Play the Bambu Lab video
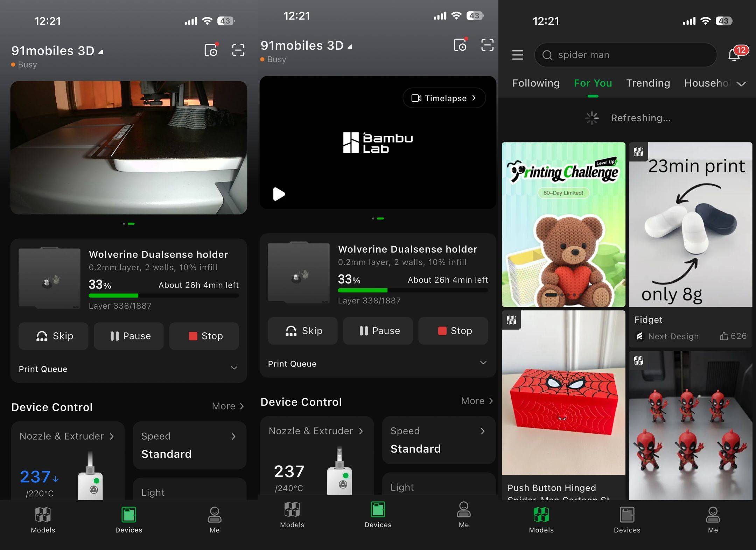 (279, 194)
